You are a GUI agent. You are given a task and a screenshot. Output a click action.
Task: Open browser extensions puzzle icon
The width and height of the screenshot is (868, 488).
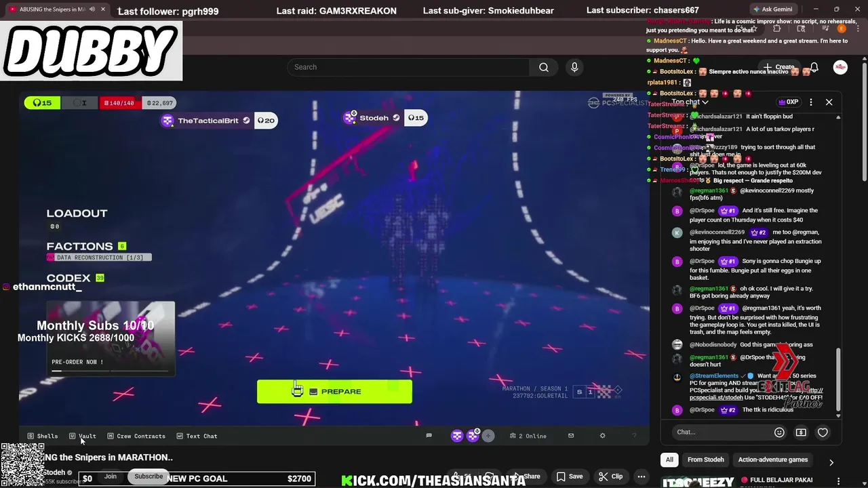pyautogui.click(x=777, y=28)
